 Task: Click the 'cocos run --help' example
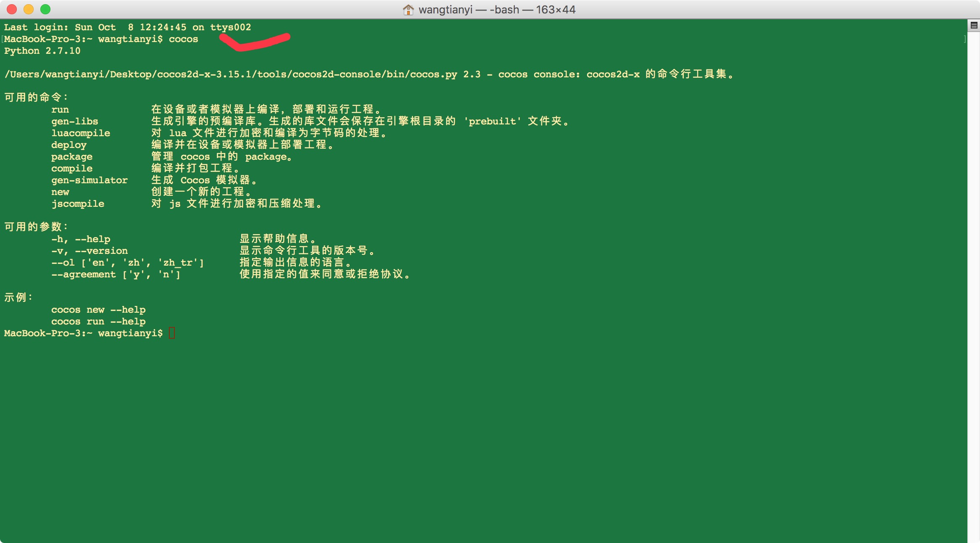pyautogui.click(x=98, y=322)
